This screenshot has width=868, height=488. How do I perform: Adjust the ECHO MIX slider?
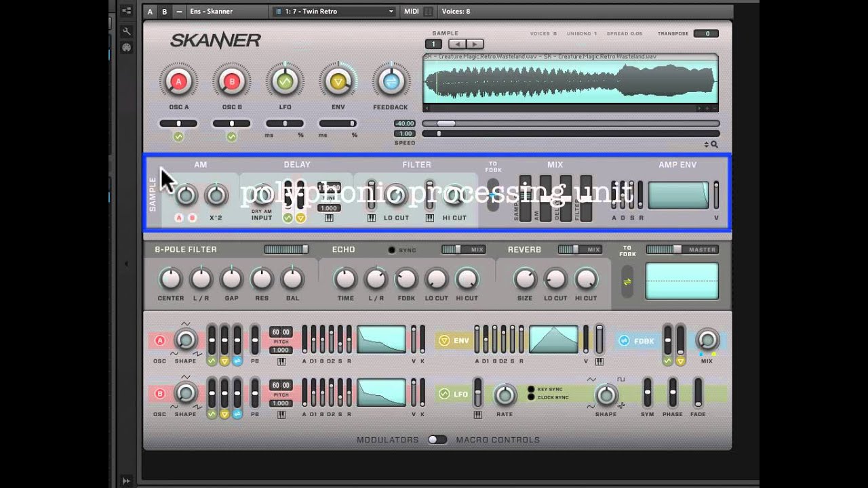(x=463, y=249)
